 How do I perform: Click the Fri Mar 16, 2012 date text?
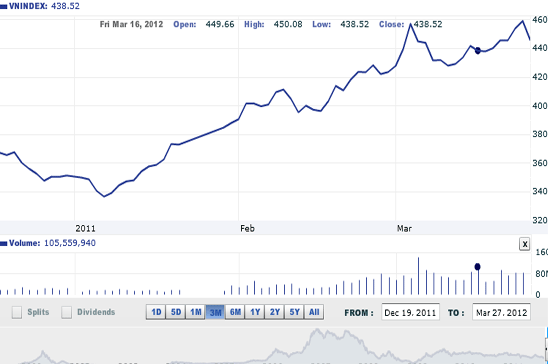tap(131, 24)
